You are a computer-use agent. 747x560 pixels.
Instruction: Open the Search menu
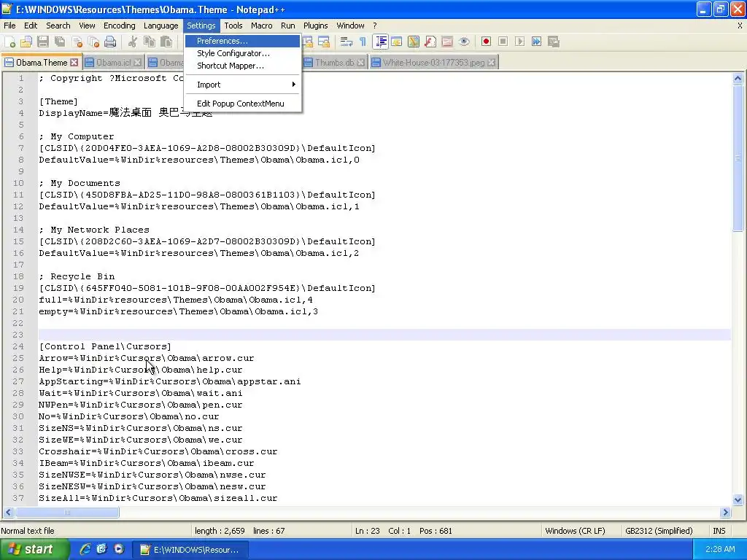(58, 26)
